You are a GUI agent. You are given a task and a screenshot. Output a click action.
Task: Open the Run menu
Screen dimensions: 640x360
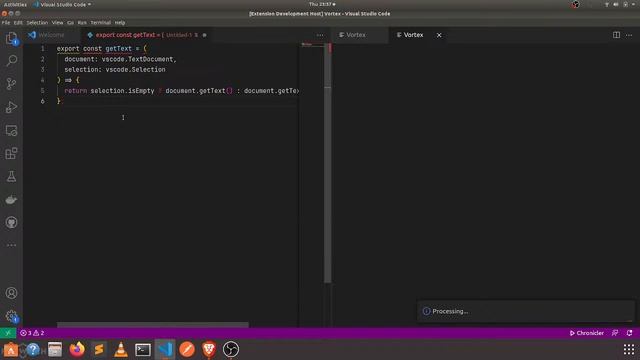tap(82, 23)
